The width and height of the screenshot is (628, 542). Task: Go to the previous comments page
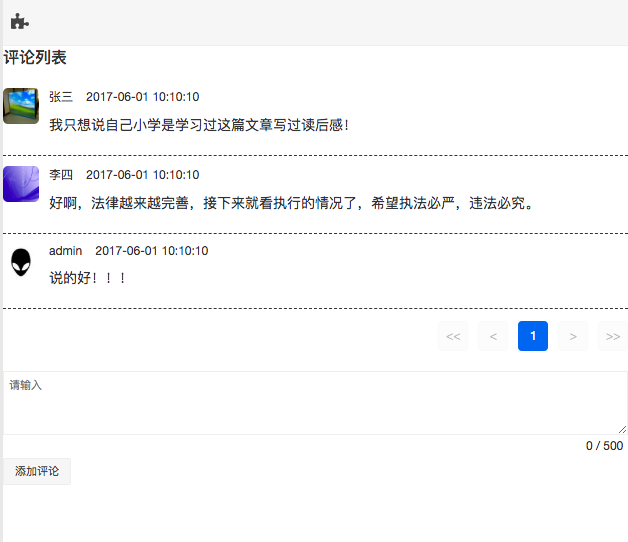point(493,336)
